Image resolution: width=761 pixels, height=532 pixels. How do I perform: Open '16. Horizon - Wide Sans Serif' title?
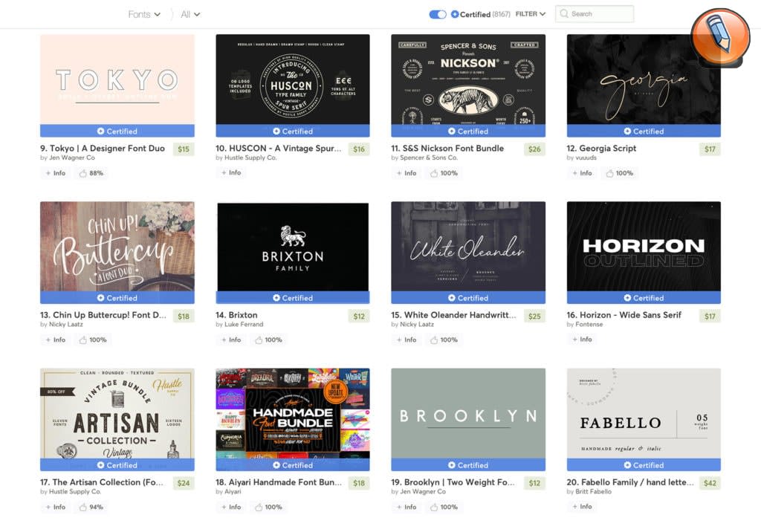pyautogui.click(x=624, y=315)
